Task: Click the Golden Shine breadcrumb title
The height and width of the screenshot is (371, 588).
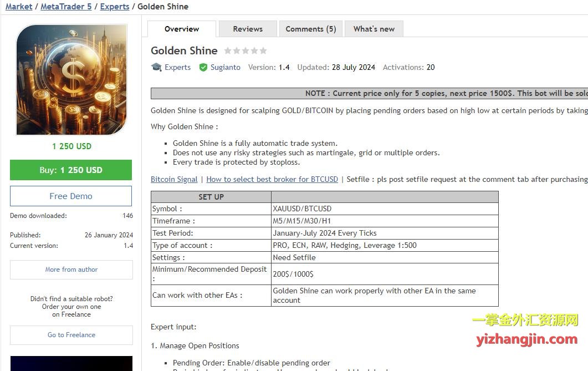Action: (163, 7)
